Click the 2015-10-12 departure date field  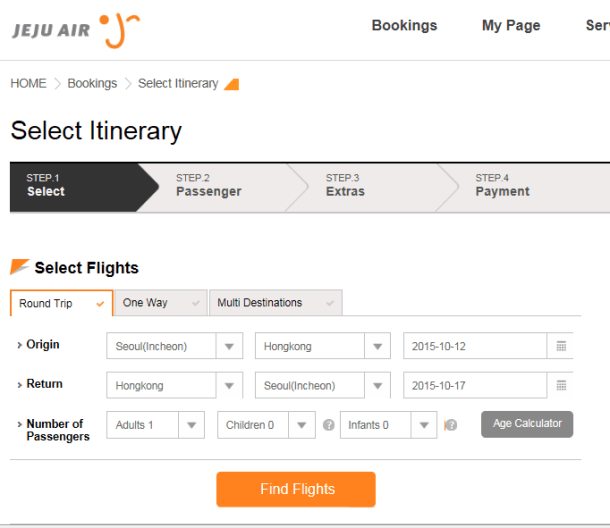pos(475,346)
